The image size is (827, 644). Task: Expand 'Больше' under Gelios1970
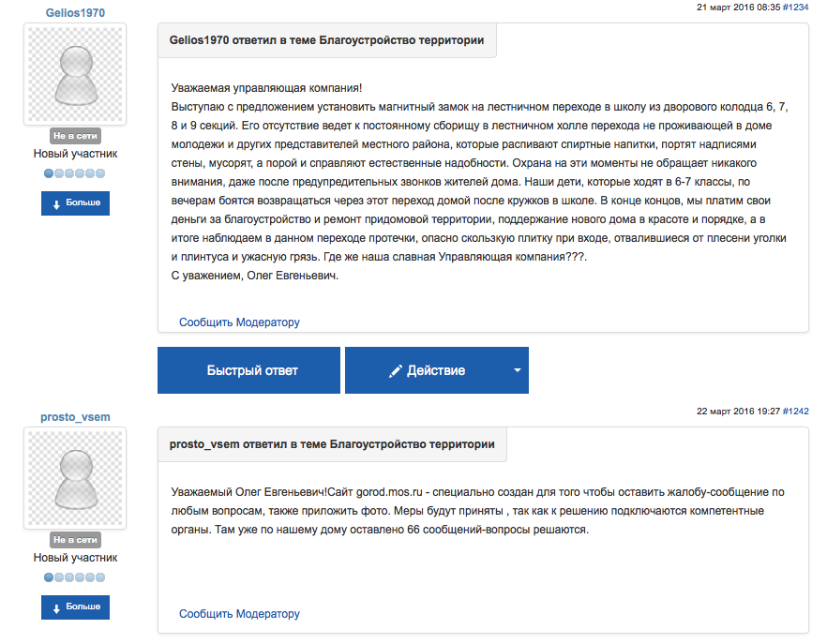[x=75, y=203]
